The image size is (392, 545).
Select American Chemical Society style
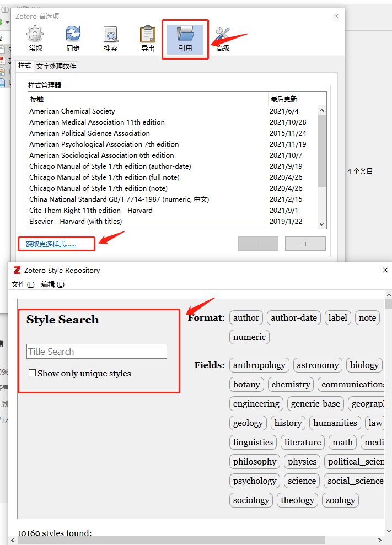coord(173,111)
